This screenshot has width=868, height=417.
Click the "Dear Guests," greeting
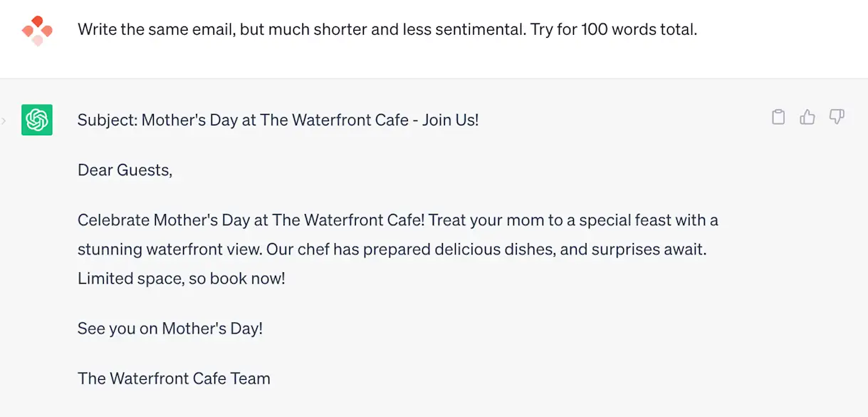[x=125, y=170]
